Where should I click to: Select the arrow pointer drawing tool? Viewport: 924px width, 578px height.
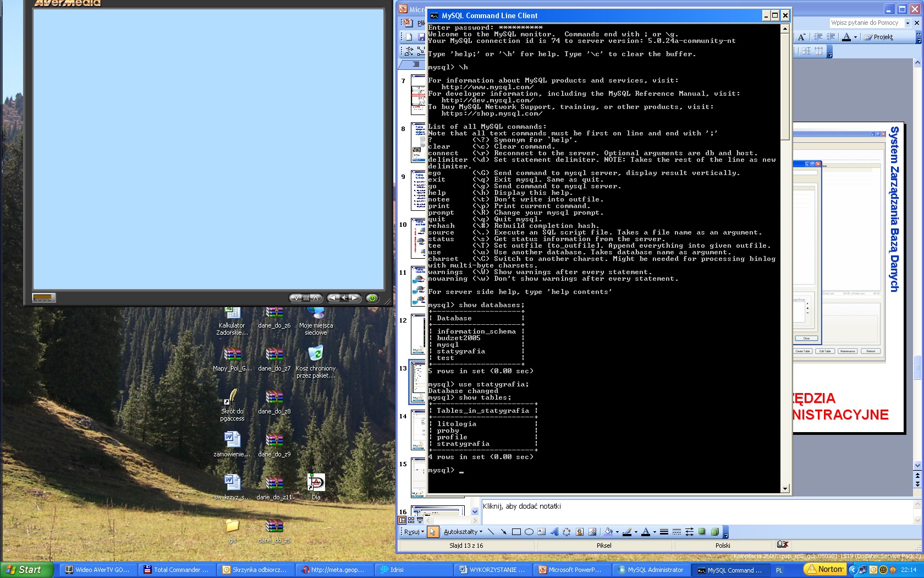click(432, 532)
